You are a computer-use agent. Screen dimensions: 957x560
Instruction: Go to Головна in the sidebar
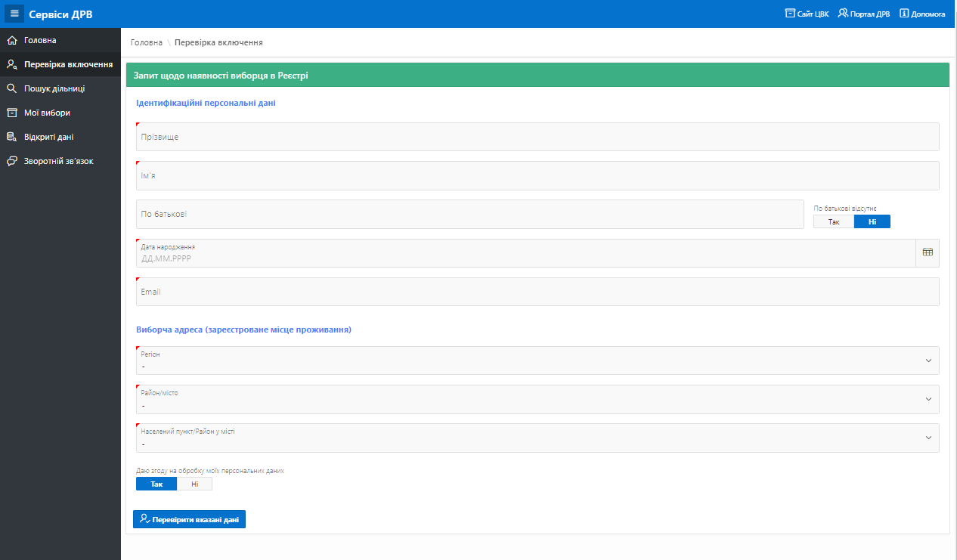click(x=60, y=40)
